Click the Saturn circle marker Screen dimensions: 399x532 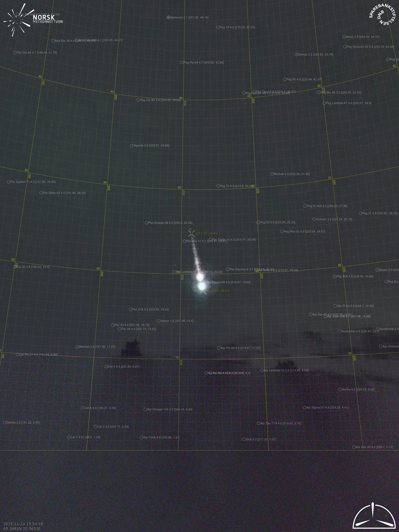tap(159, 321)
